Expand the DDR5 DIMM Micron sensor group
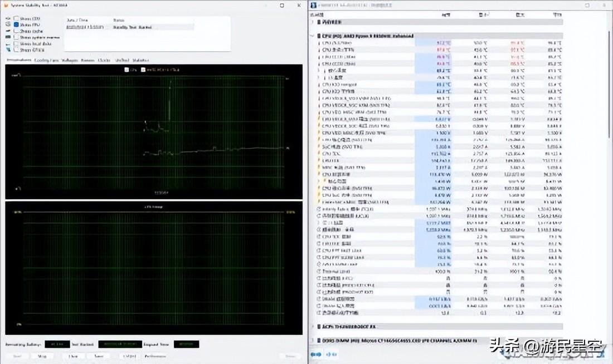 point(313,340)
